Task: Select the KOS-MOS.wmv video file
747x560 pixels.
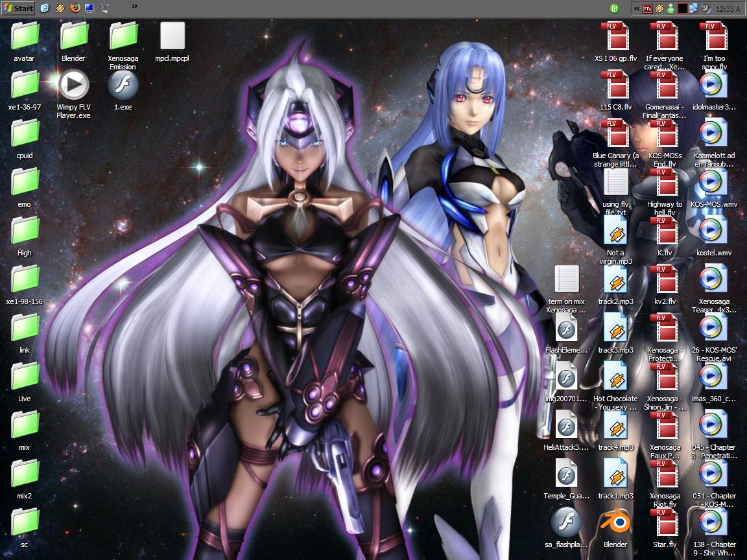Action: coord(714,188)
